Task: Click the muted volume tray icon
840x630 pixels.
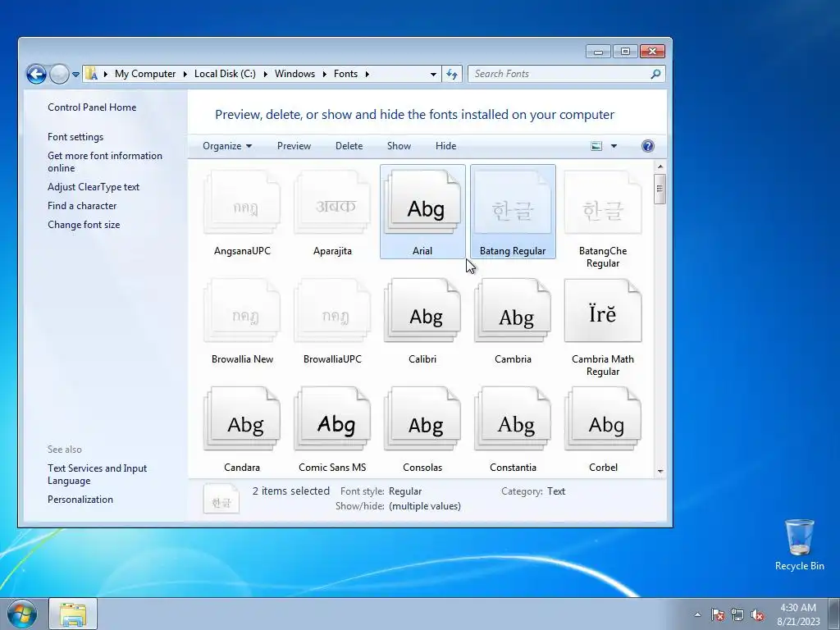Action: point(757,614)
